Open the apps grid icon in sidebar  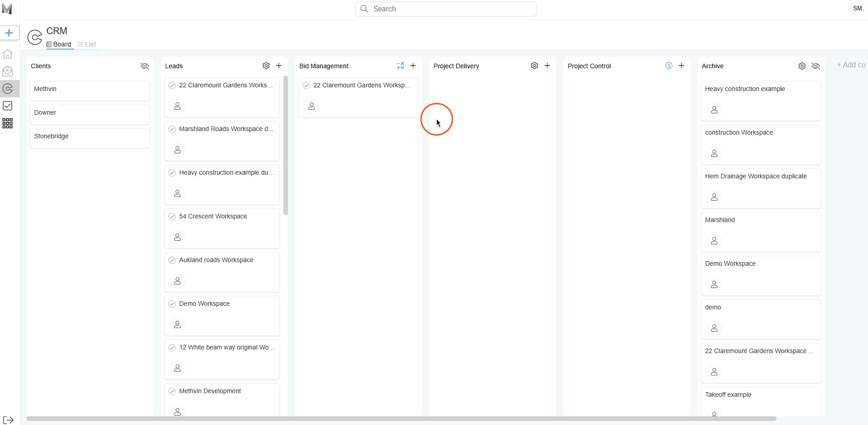[x=8, y=123]
